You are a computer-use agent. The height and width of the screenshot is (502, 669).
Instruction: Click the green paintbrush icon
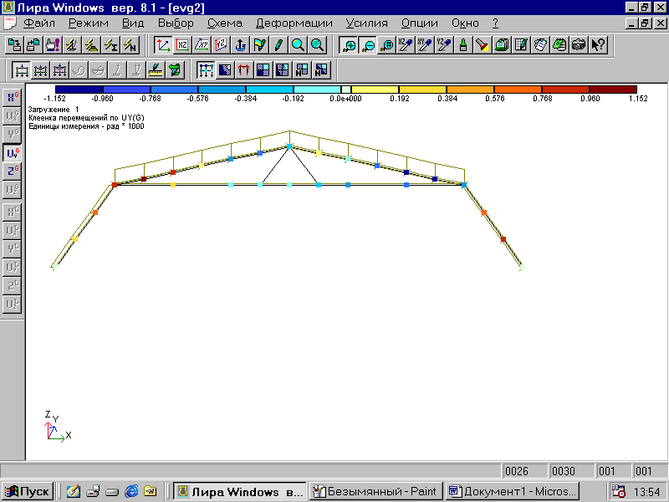click(463, 45)
